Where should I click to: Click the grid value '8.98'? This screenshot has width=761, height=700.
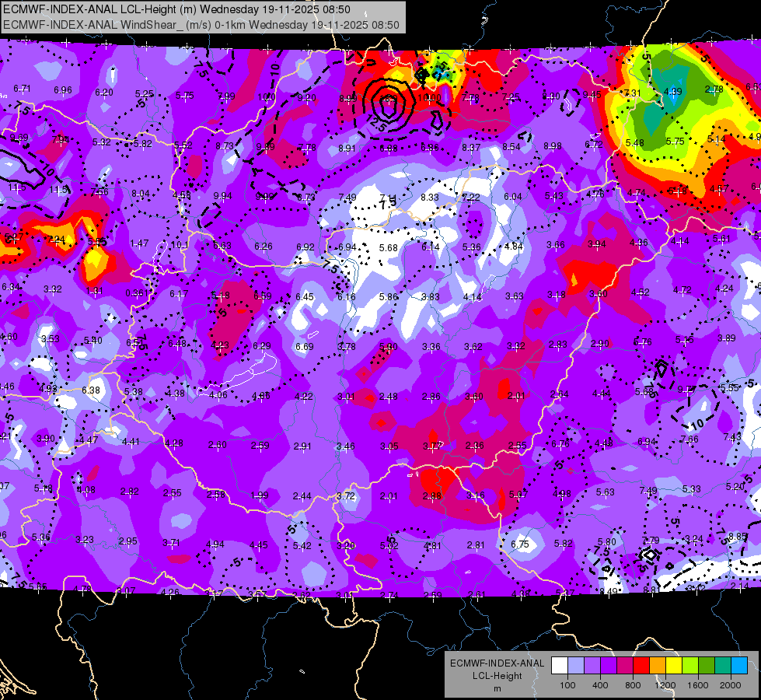click(553, 145)
